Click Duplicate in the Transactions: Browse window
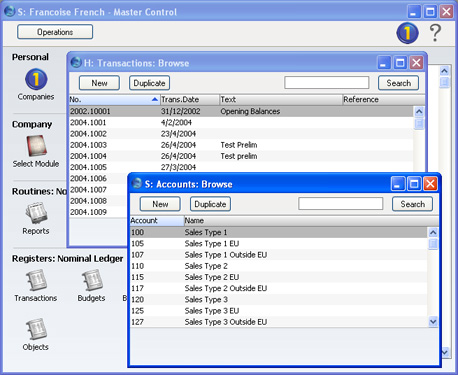The image size is (458, 375). (149, 83)
